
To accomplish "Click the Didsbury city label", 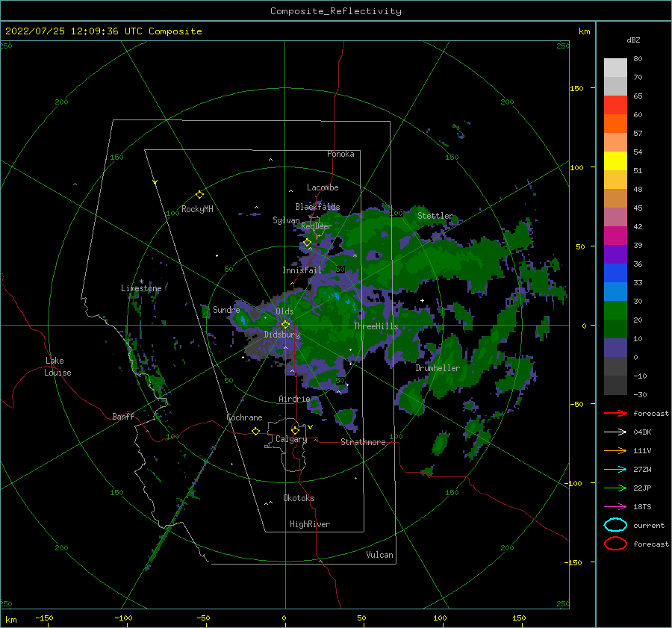I will pyautogui.click(x=282, y=335).
